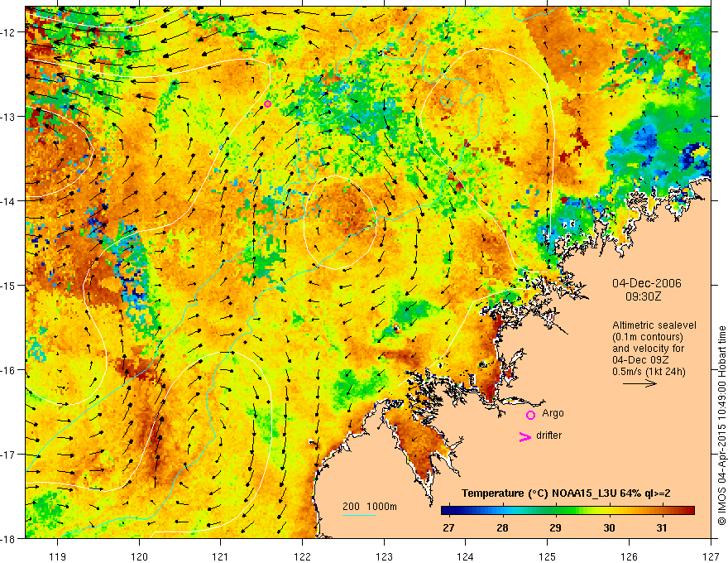728x563 pixels.
Task: Click the Argo legend circle symbol
Action: click(530, 415)
